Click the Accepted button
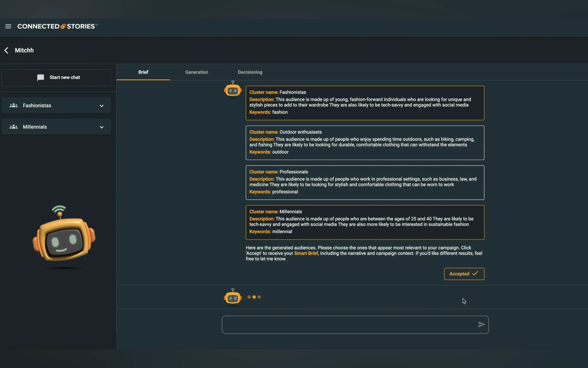The width and height of the screenshot is (588, 368). click(x=463, y=274)
